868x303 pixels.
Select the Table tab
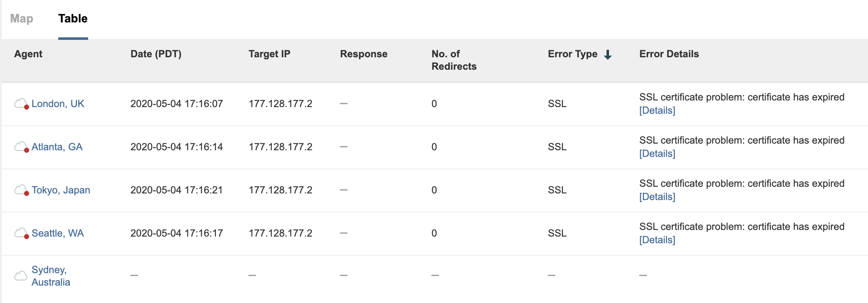pos(73,19)
